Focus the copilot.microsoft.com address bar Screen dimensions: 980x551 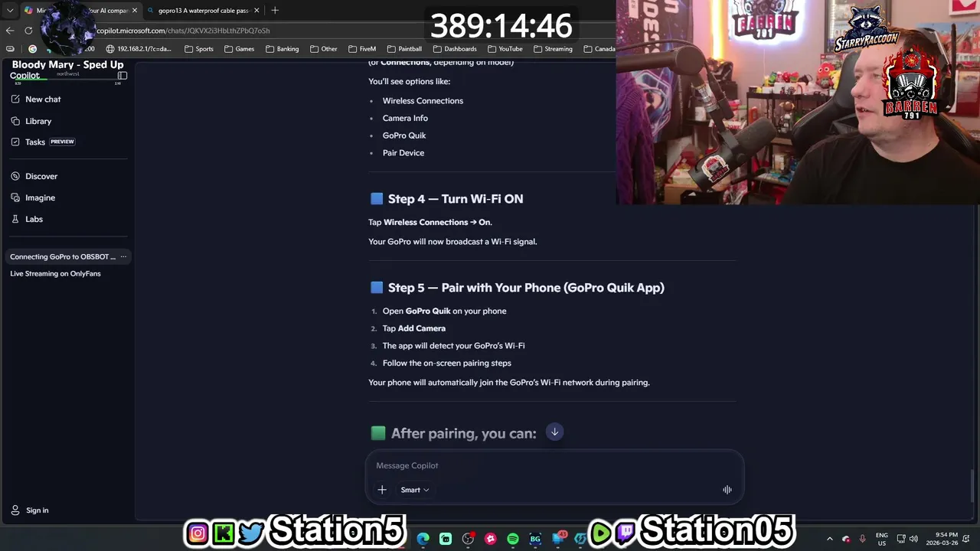(184, 31)
